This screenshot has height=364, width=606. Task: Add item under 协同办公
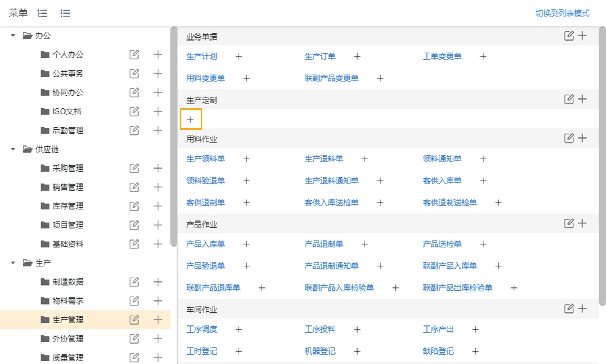click(x=158, y=92)
